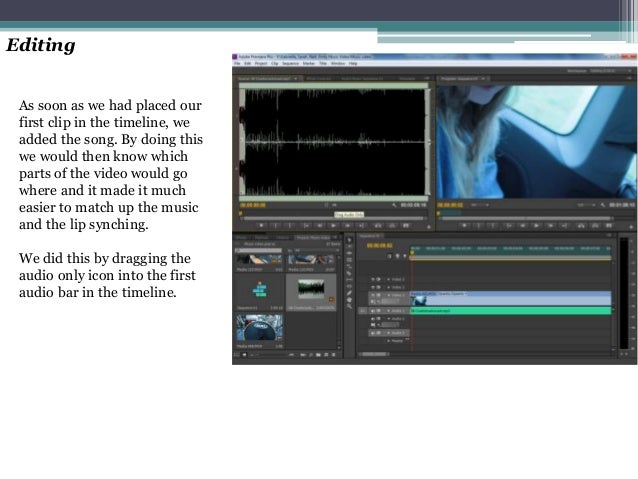
Task: Click the timeline current timecode field
Action: (380, 245)
